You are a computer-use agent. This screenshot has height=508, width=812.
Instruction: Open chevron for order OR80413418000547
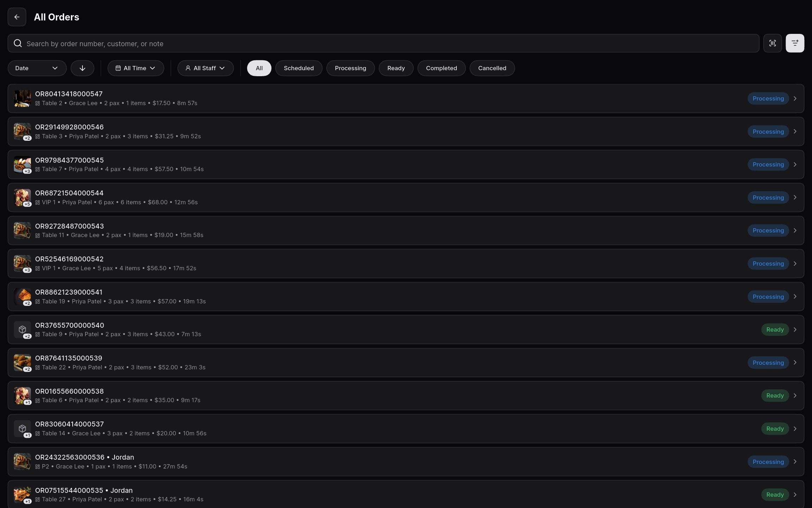point(795,98)
